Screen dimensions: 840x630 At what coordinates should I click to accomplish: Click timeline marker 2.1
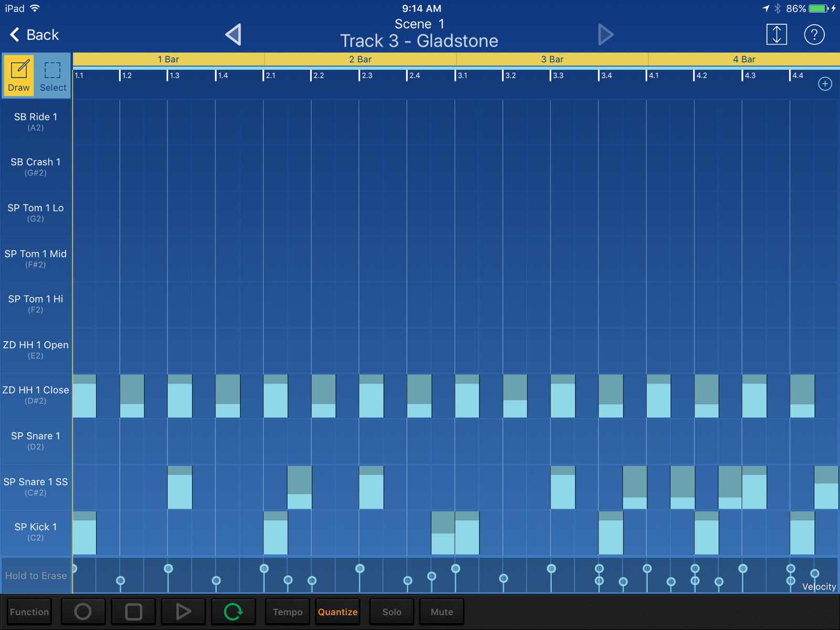pyautogui.click(x=270, y=76)
